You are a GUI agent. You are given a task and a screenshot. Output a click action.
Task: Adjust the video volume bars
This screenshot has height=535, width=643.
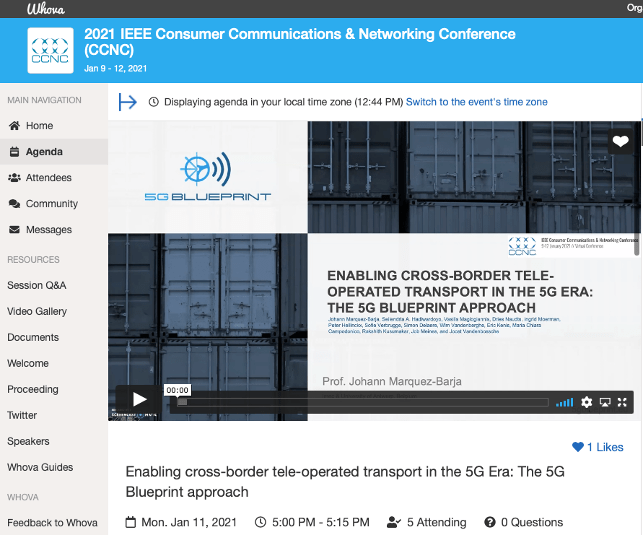point(565,402)
